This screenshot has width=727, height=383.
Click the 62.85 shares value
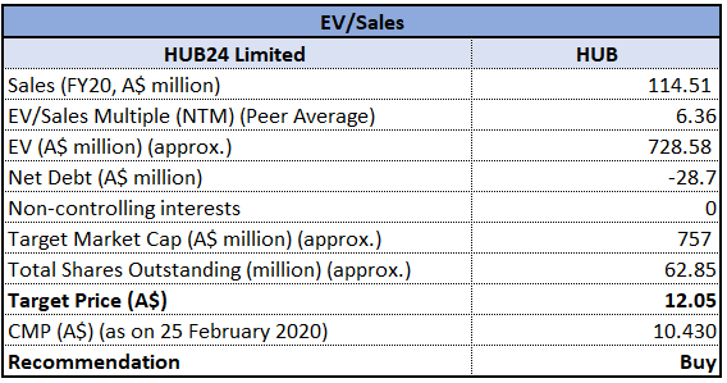coord(690,270)
